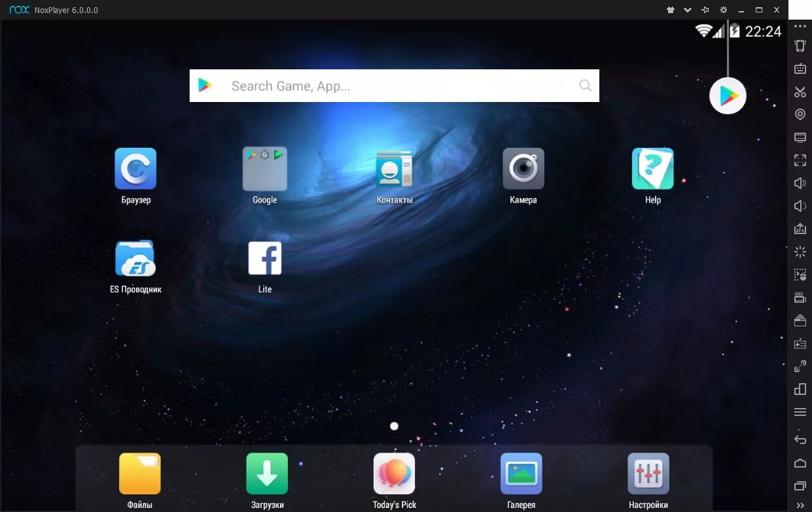Expand sidebar with double chevron
Image resolution: width=812 pixels, height=512 pixels.
pos(800,504)
